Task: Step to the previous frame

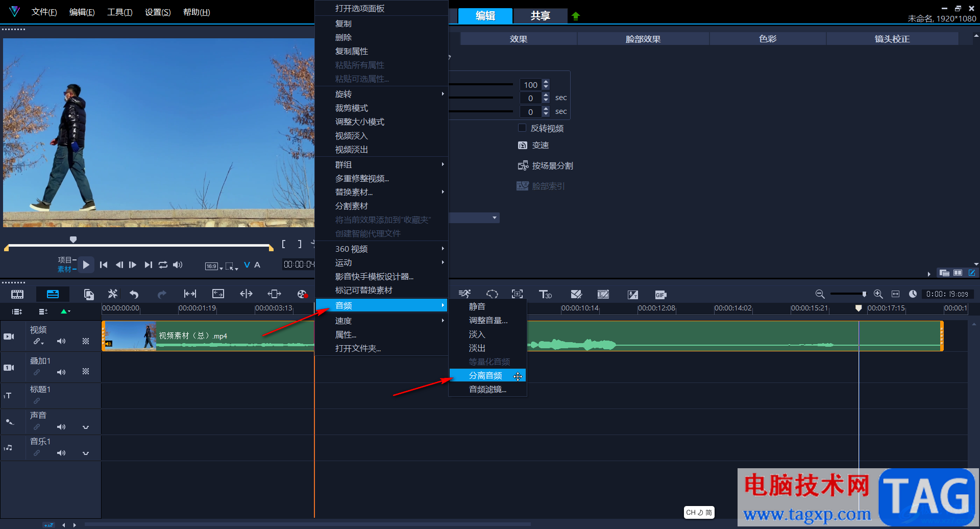Action: pyautogui.click(x=119, y=264)
